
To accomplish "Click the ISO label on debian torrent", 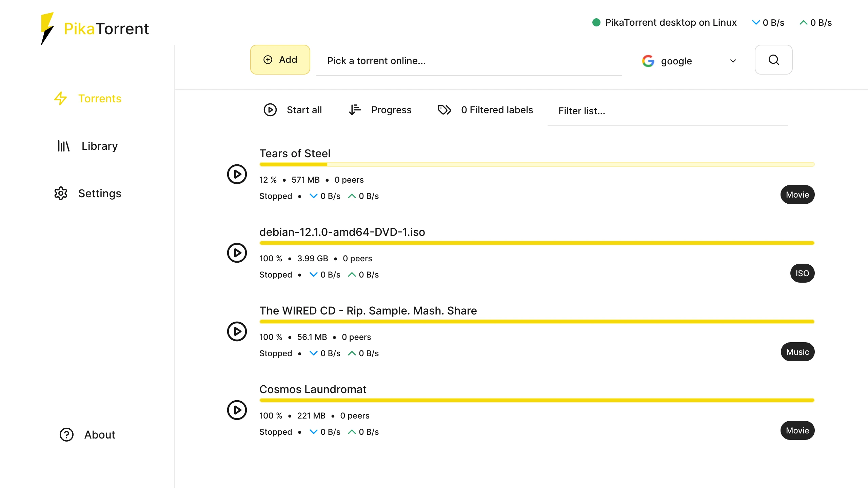I will pos(802,273).
